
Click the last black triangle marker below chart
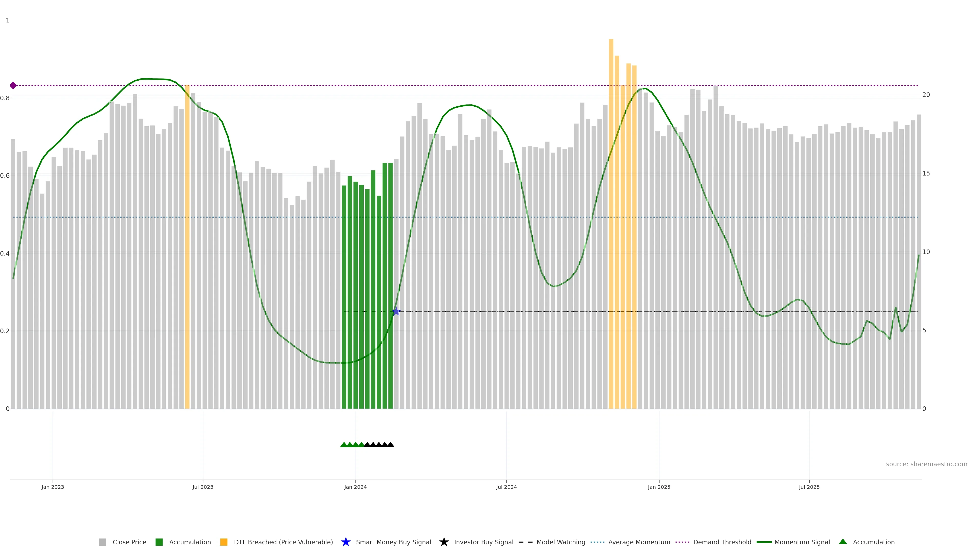point(390,445)
